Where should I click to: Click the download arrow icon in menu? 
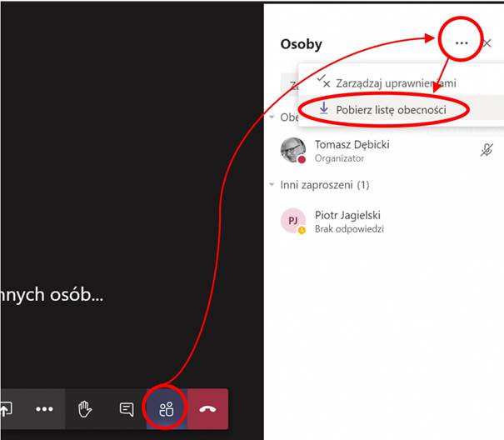tap(324, 109)
